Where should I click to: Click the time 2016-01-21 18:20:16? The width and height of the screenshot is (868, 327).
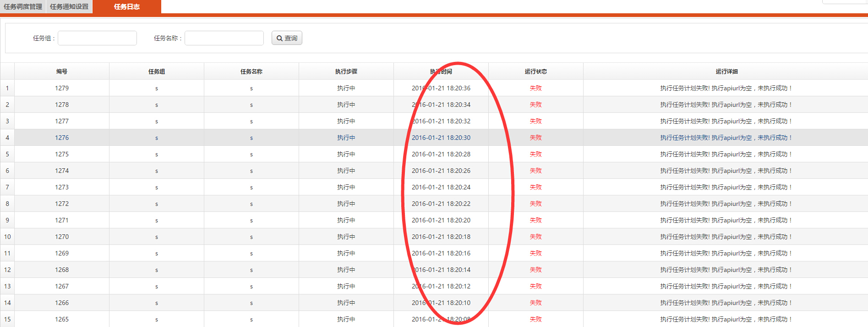441,253
